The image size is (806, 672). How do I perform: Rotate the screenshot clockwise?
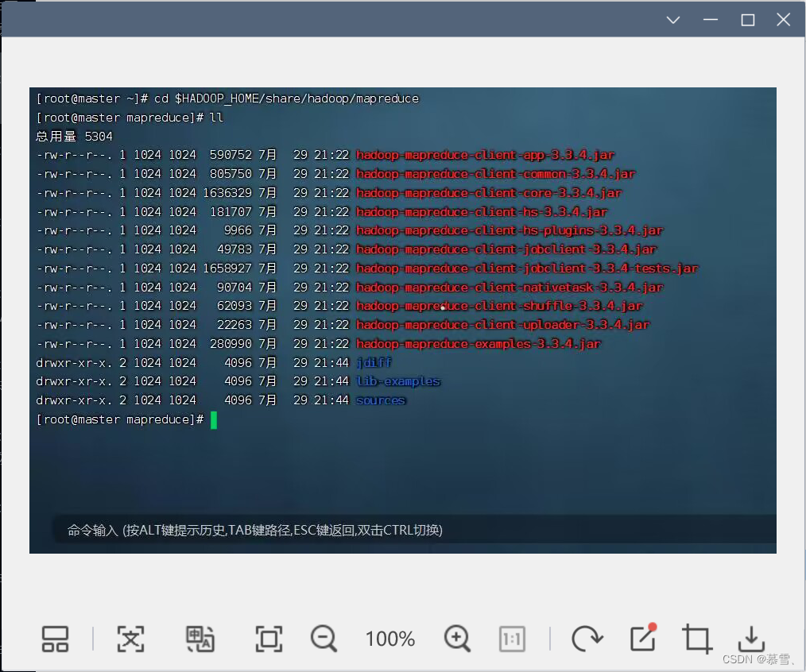pyautogui.click(x=587, y=639)
